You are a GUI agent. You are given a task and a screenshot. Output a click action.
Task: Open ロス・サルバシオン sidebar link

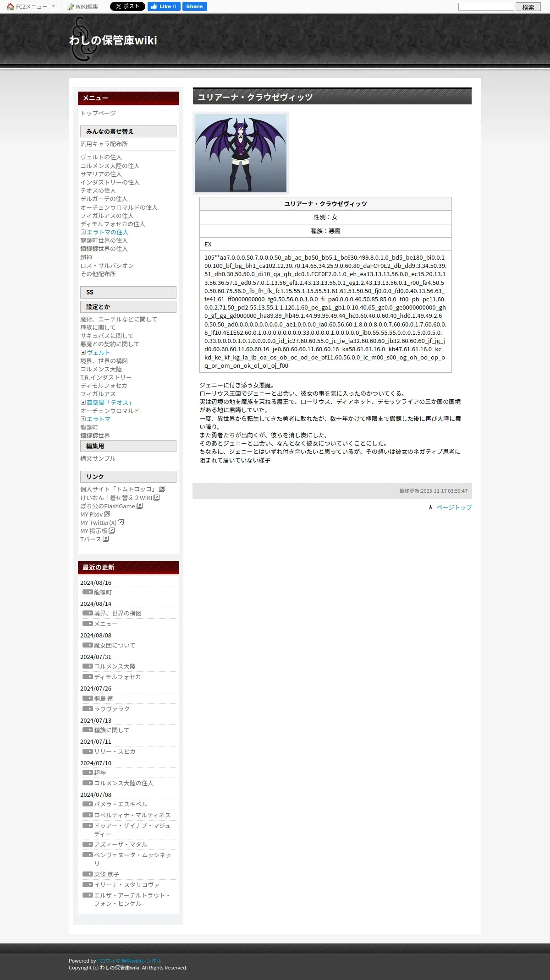[107, 266]
